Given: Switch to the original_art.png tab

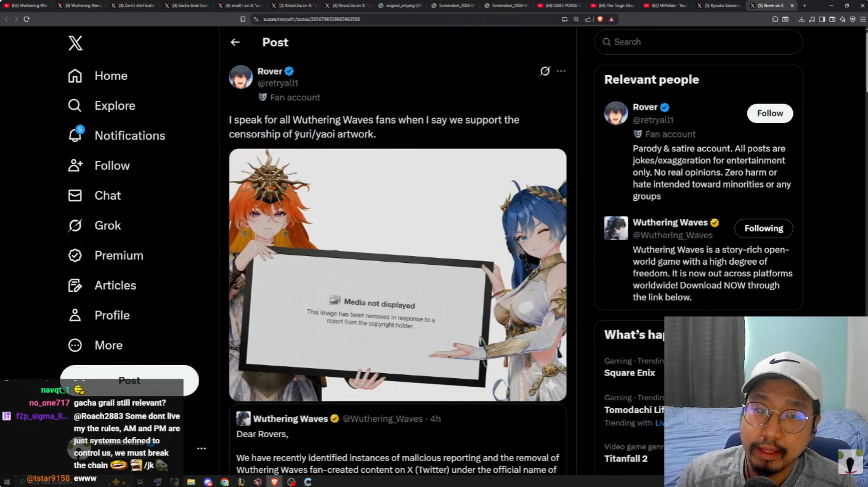Looking at the screenshot, I should (401, 6).
